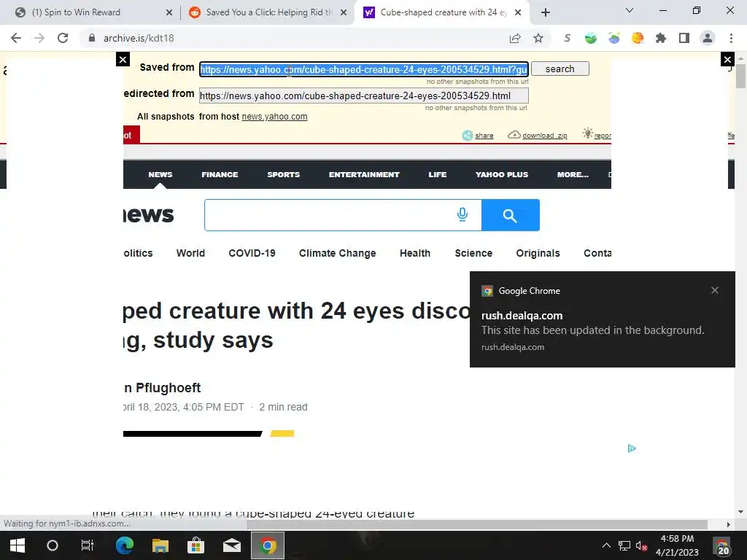Open the Windows Start menu
747x560 pixels.
(18, 545)
